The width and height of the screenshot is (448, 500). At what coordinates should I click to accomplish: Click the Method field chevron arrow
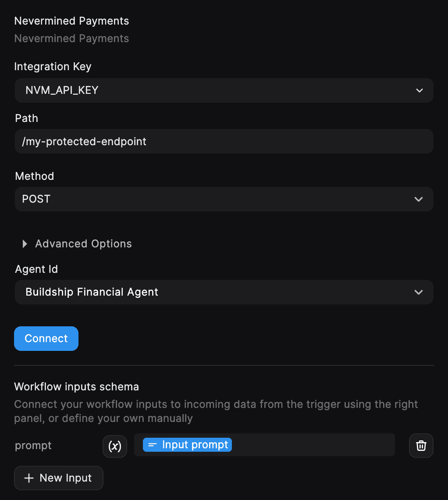[419, 199]
